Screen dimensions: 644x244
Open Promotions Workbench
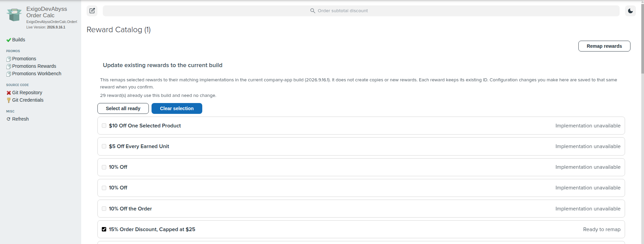[37, 74]
